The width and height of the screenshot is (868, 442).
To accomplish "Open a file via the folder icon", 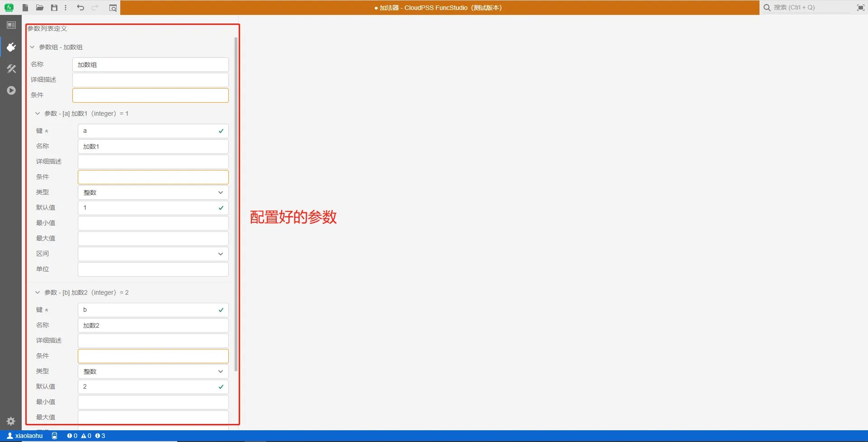I will (40, 8).
